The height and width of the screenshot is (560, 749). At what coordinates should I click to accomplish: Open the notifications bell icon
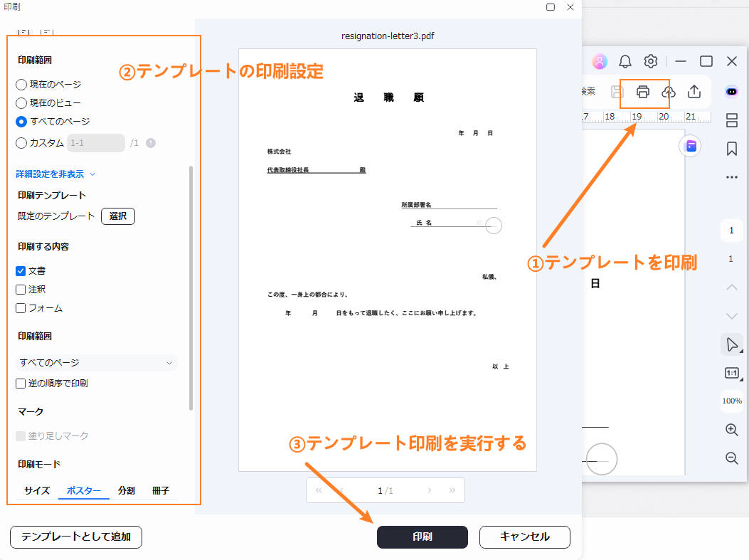pyautogui.click(x=625, y=61)
